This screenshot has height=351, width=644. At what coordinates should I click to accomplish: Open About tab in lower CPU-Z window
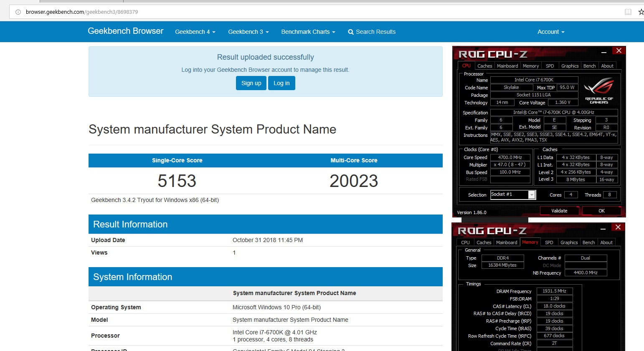[x=606, y=242]
